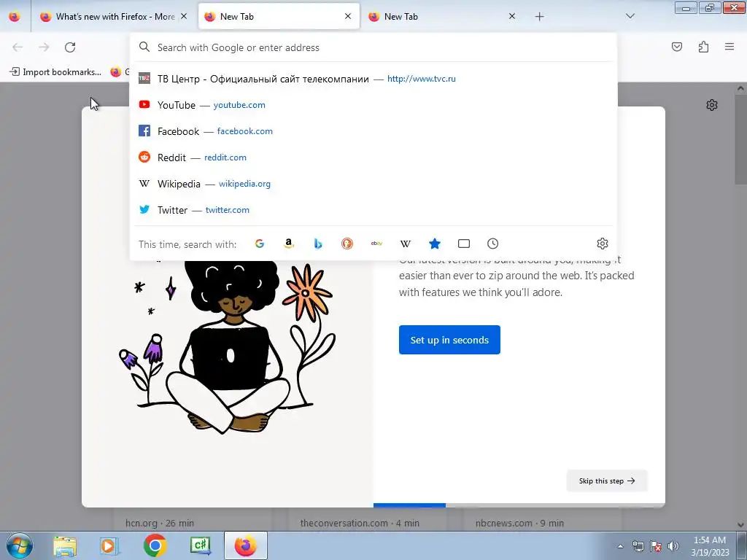Click Skip this step
This screenshot has width=747, height=560.
[607, 481]
